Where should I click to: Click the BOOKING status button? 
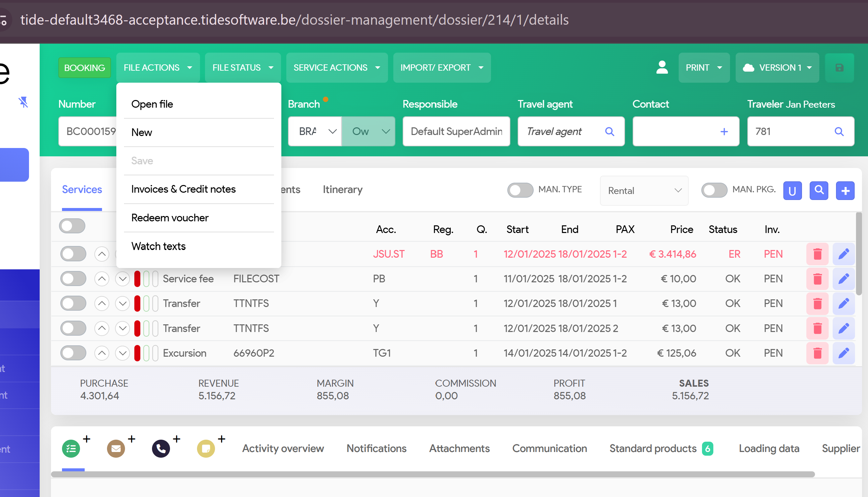[84, 68]
